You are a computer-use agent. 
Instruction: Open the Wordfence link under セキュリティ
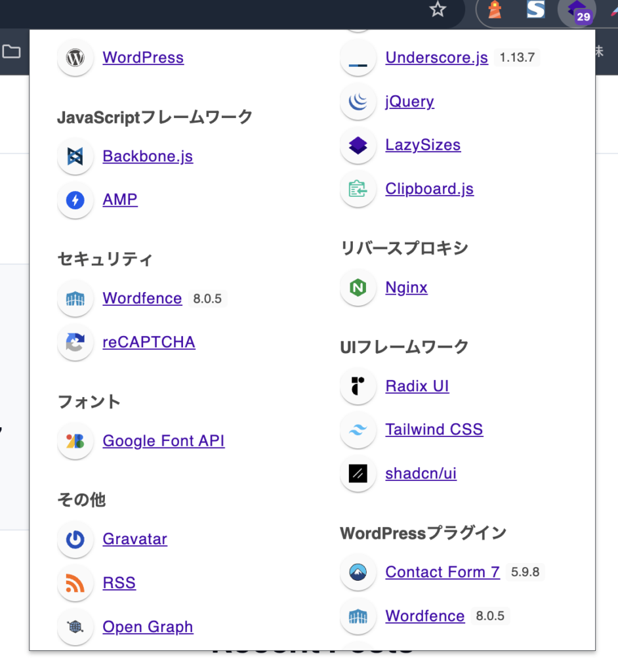[x=142, y=298]
